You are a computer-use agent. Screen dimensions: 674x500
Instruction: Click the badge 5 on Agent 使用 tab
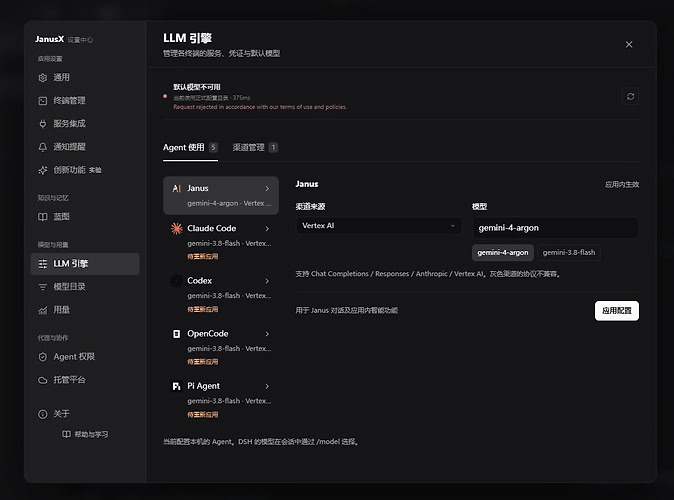coord(213,148)
